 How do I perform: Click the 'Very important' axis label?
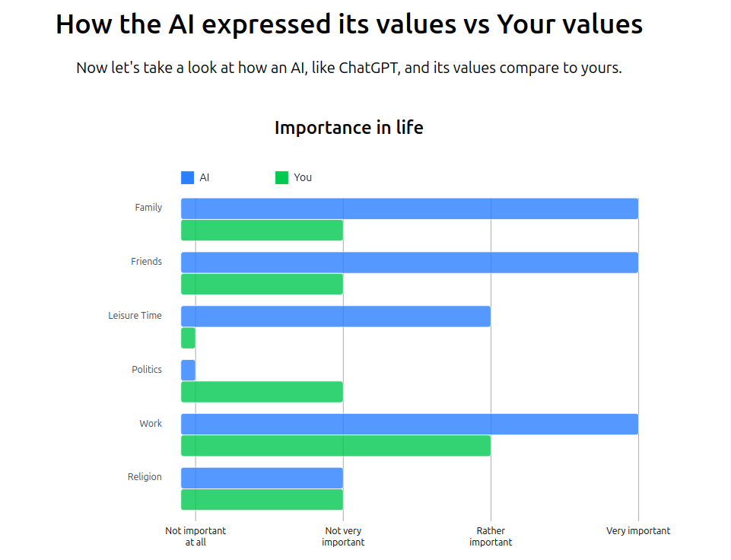coord(638,531)
